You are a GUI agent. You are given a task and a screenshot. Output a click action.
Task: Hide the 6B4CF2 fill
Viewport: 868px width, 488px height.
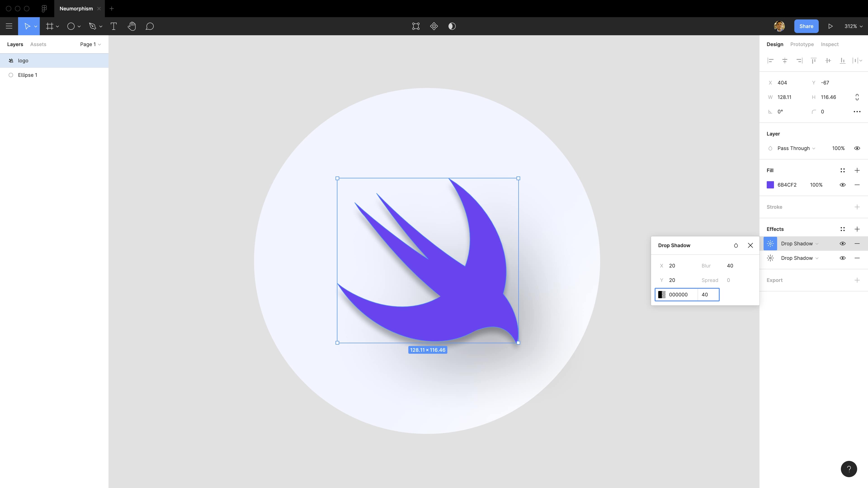point(842,185)
